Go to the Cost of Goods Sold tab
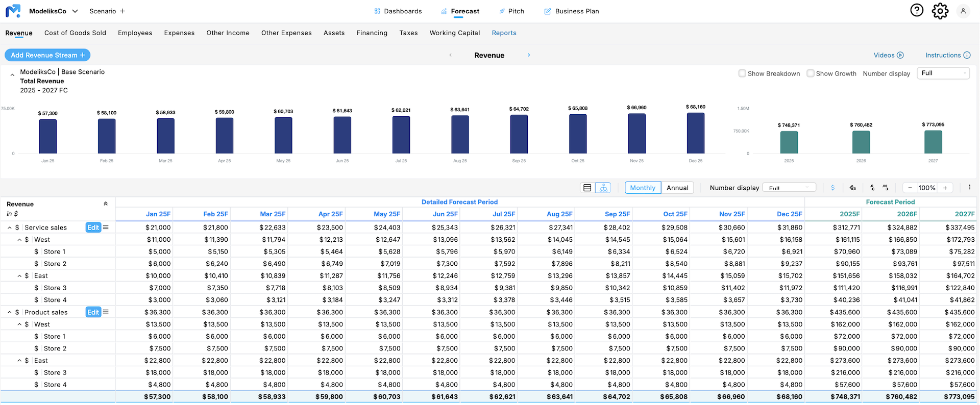Viewport: 980px width, 405px height. point(75,33)
